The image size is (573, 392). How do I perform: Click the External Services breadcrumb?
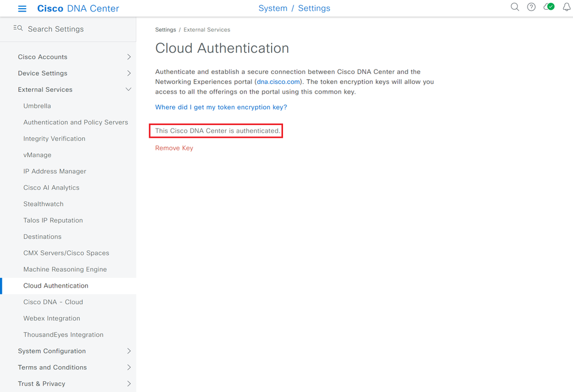[207, 30]
